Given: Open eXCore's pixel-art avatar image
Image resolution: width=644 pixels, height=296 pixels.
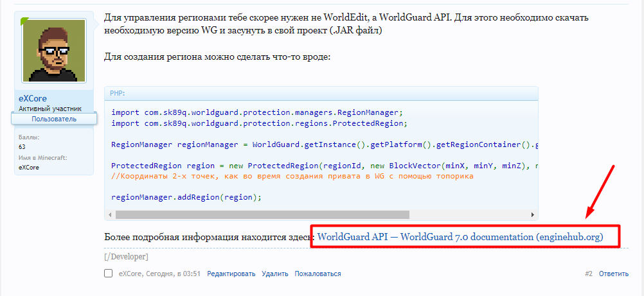Looking at the screenshot, I should click(54, 50).
